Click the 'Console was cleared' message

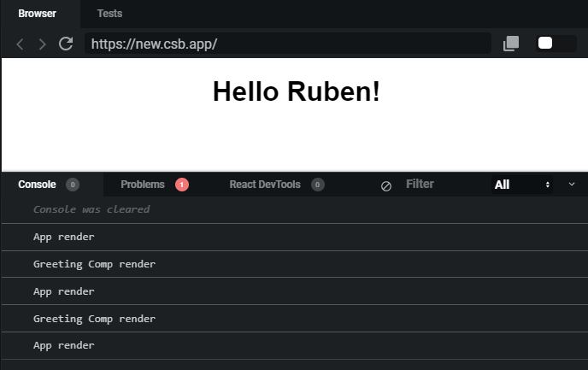coord(91,209)
